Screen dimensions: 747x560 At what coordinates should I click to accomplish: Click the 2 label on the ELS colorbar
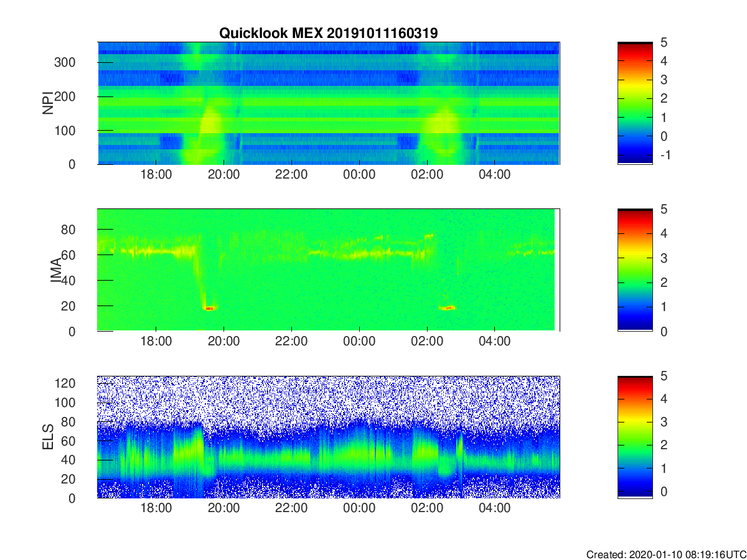[663, 445]
